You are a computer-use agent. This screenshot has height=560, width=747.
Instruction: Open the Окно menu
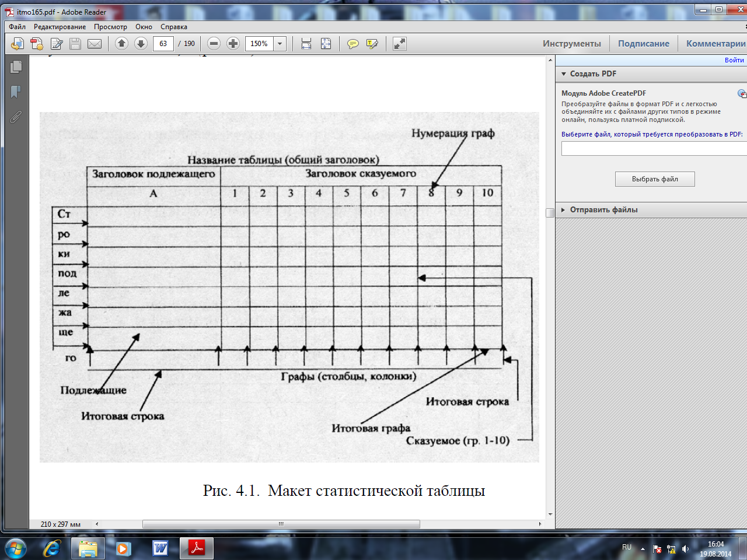pyautogui.click(x=144, y=27)
